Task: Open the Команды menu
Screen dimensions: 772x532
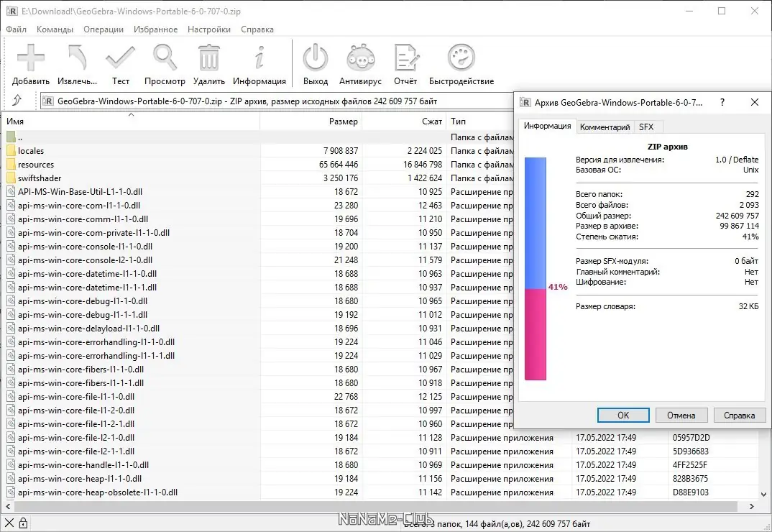Action: point(55,29)
